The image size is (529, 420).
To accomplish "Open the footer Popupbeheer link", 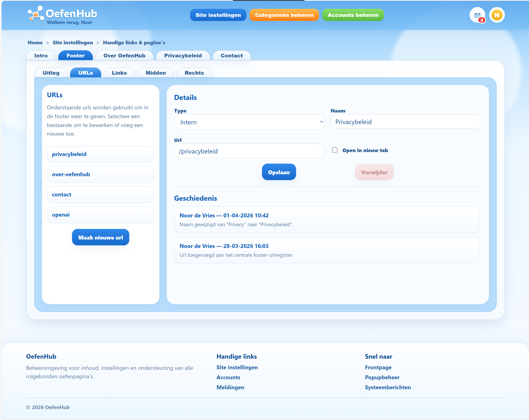I will pos(382,377).
